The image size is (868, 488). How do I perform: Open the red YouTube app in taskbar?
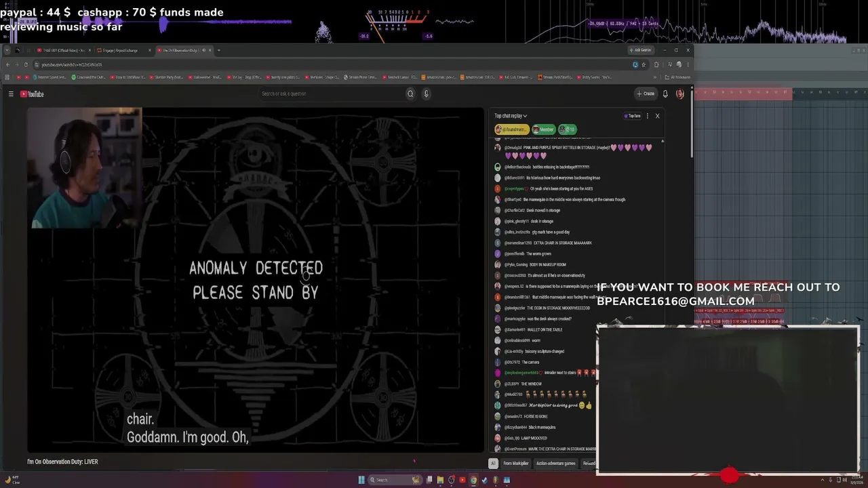pyautogui.click(x=462, y=480)
